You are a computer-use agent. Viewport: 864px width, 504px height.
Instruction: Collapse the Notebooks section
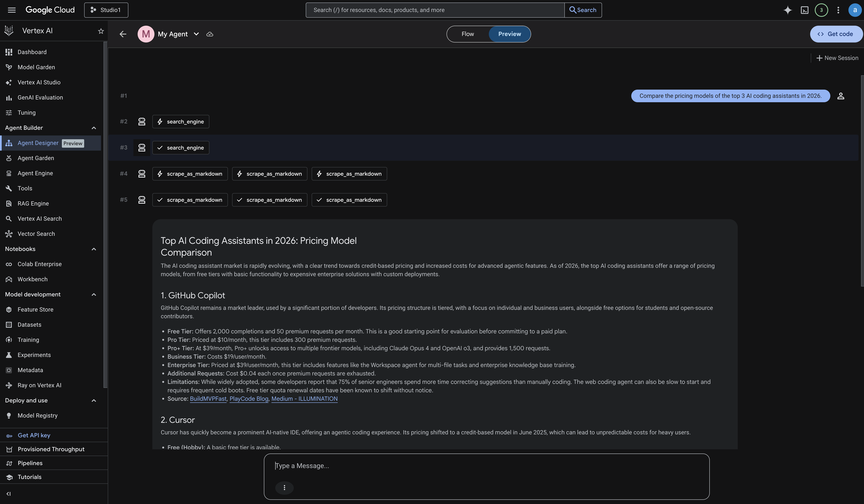click(94, 249)
